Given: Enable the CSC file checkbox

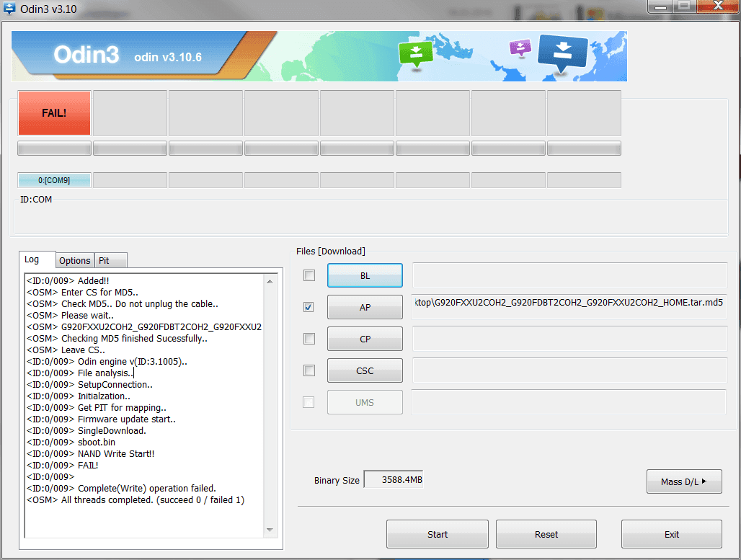Looking at the screenshot, I should point(309,370).
